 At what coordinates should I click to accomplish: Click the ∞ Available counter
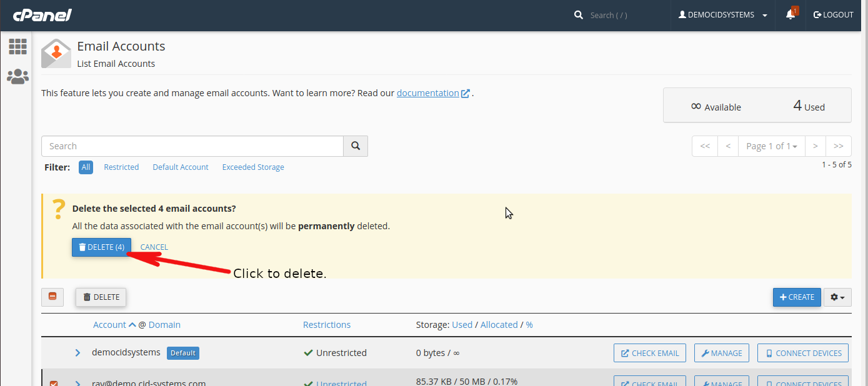[x=716, y=107]
